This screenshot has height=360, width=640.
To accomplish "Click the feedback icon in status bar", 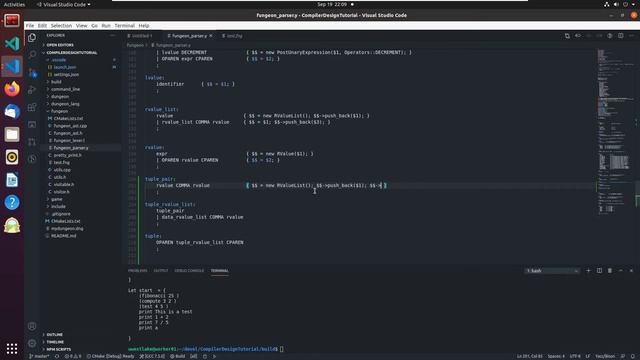I will point(623,356).
